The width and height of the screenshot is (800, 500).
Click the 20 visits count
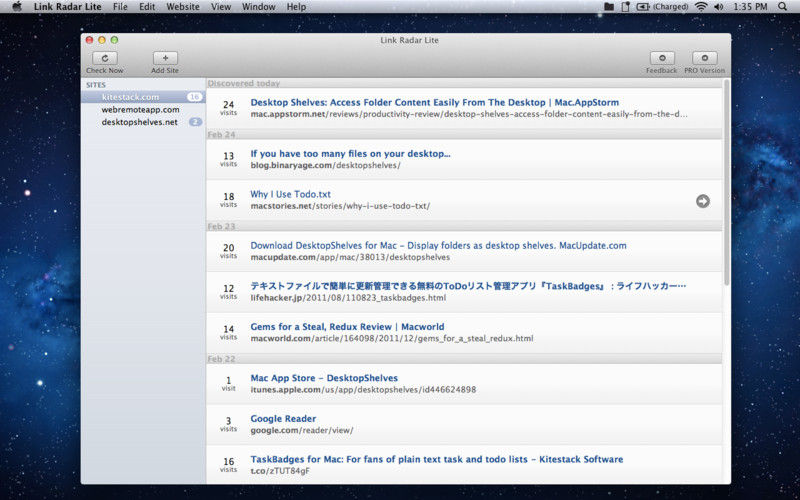(x=229, y=251)
